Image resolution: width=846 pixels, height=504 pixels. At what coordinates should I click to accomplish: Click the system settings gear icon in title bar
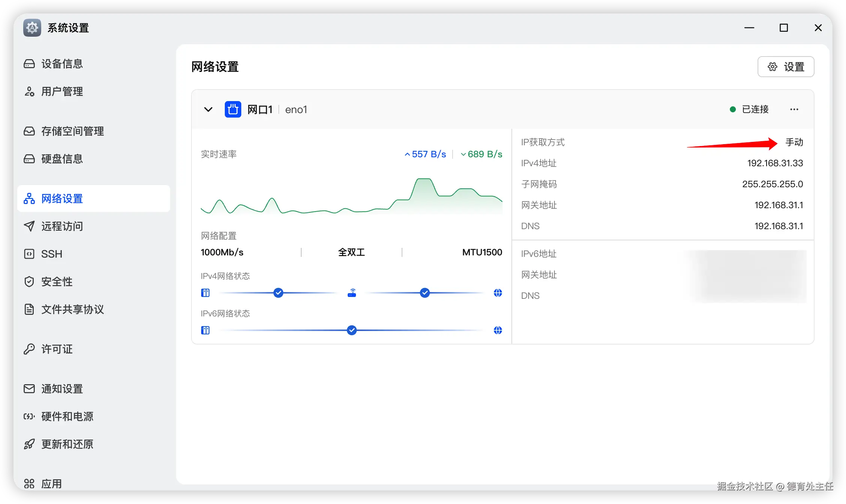coord(32,28)
